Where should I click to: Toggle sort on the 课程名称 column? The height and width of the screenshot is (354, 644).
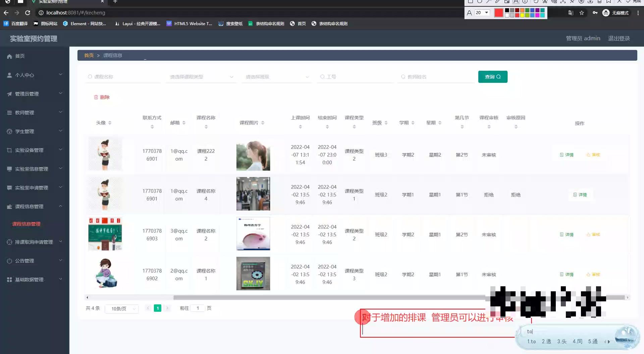(206, 126)
